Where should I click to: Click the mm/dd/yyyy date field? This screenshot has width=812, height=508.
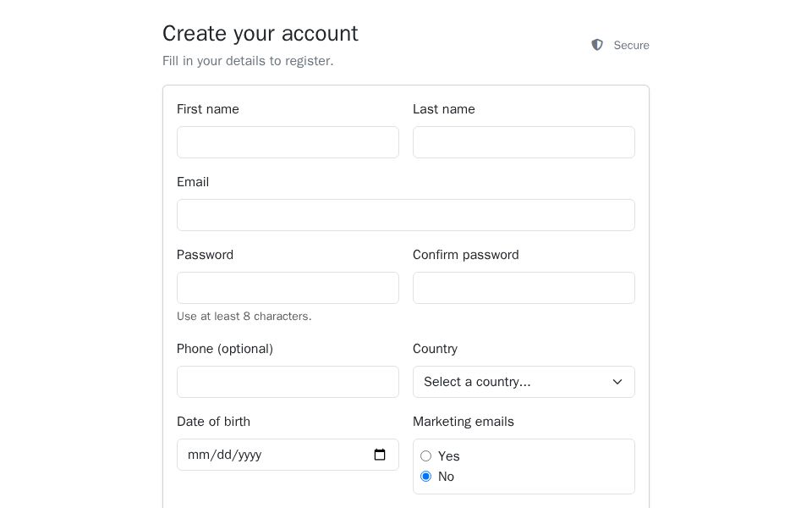tap(271, 455)
